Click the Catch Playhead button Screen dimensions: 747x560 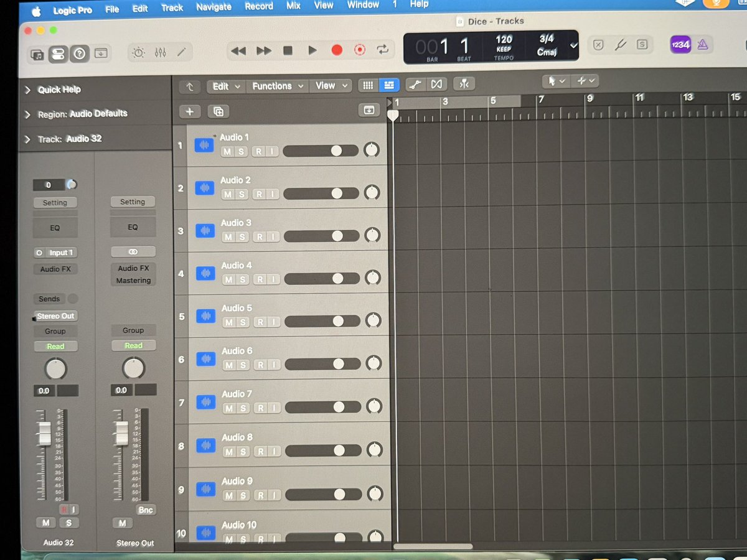(x=464, y=83)
